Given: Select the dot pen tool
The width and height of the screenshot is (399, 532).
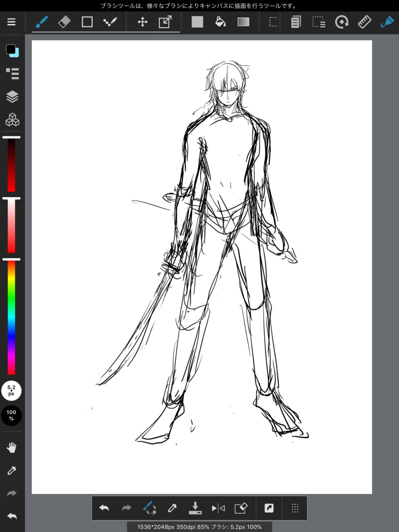Looking at the screenshot, I should point(110,22).
